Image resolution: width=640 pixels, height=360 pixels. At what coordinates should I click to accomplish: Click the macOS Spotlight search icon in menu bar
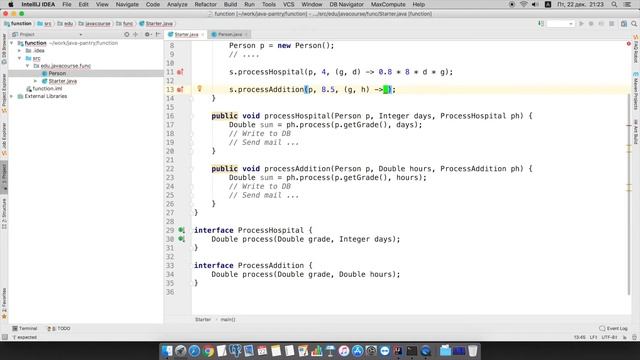pyautogui.click(x=614, y=4)
